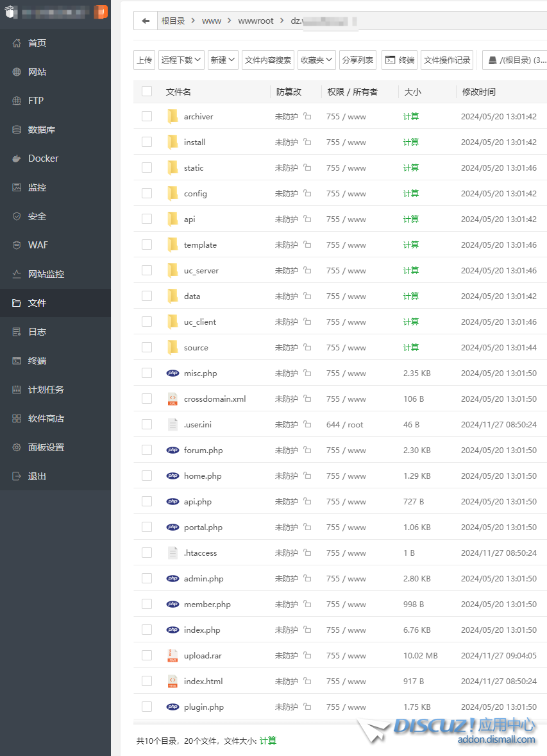Click the PHP icon for index.php
Viewport: 547px width, 756px height.
173,630
